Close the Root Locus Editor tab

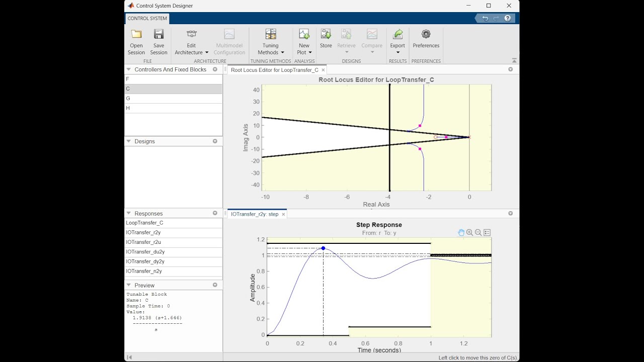tap(323, 70)
